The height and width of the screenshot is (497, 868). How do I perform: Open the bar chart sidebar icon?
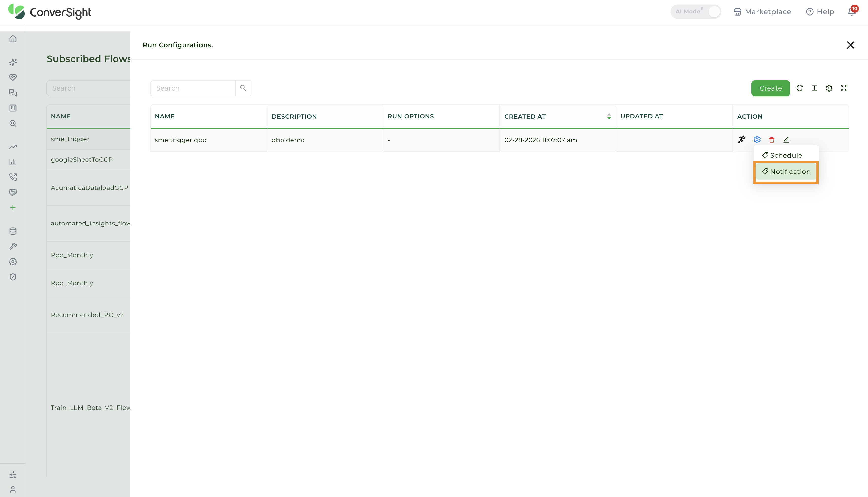click(13, 162)
